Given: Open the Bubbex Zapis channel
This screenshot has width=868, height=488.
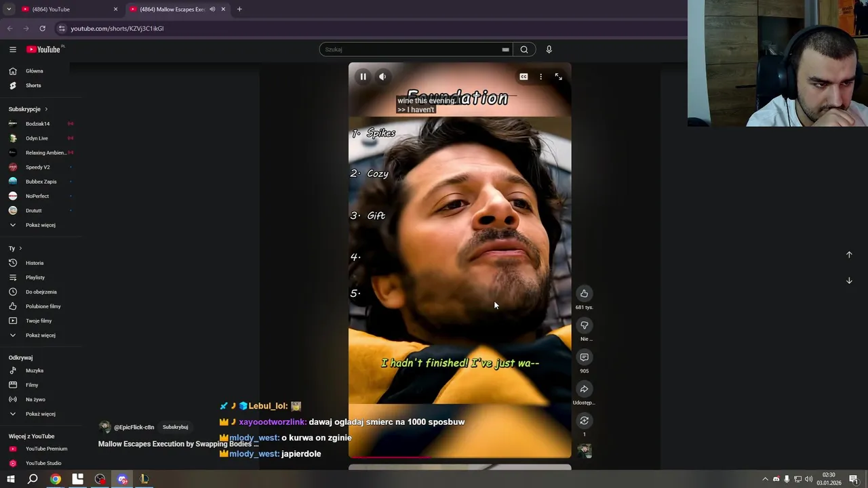Looking at the screenshot, I should [41, 182].
